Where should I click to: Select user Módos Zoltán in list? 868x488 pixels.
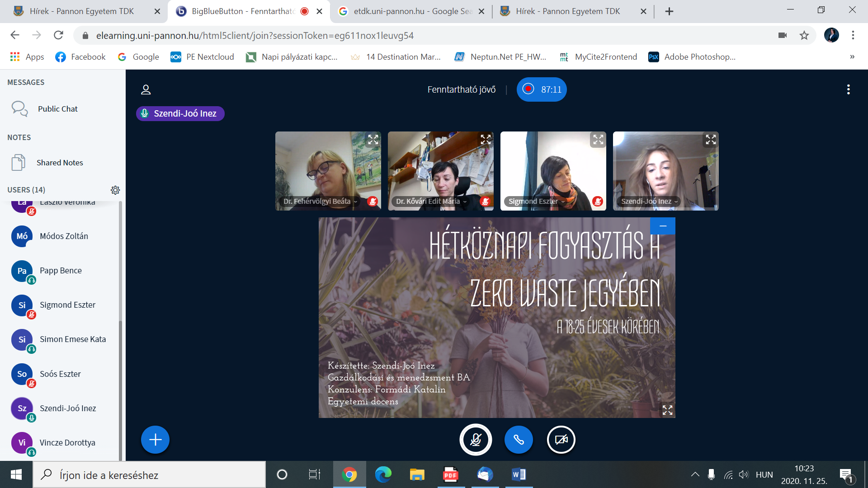click(64, 236)
